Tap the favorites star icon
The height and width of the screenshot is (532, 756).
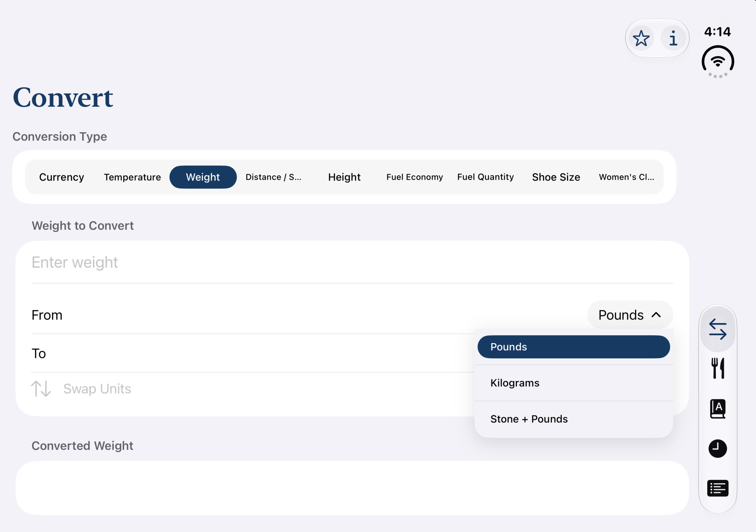[641, 38]
